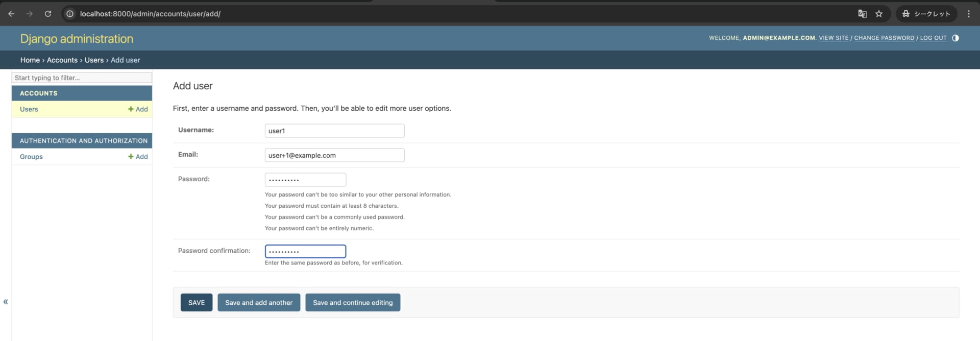Viewport: 980px width, 341px height.
Task: Click the translate page icon
Action: [x=862, y=14]
